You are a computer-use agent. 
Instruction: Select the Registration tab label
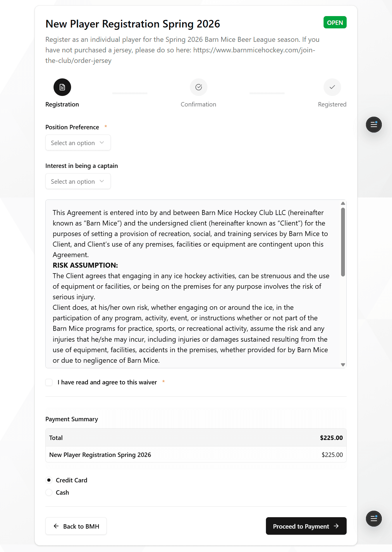62,104
